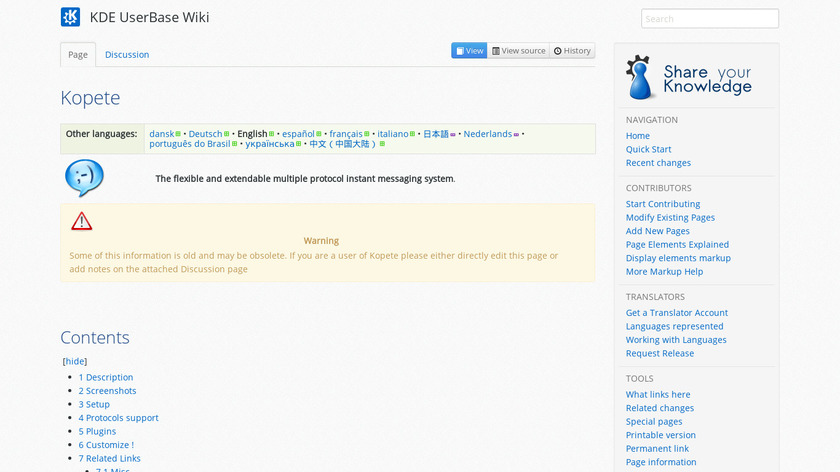Click the green status icon after українська

[299, 144]
